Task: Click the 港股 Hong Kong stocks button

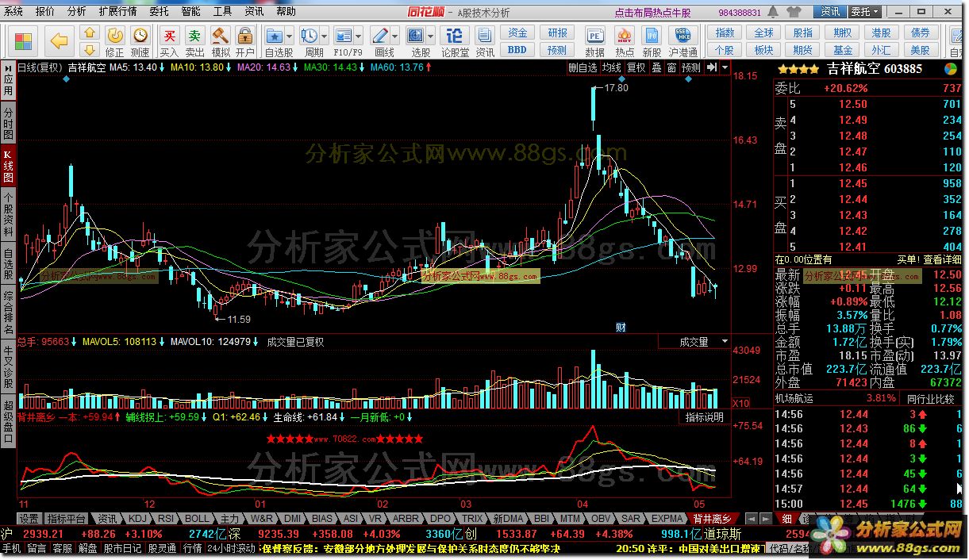Action: point(881,33)
